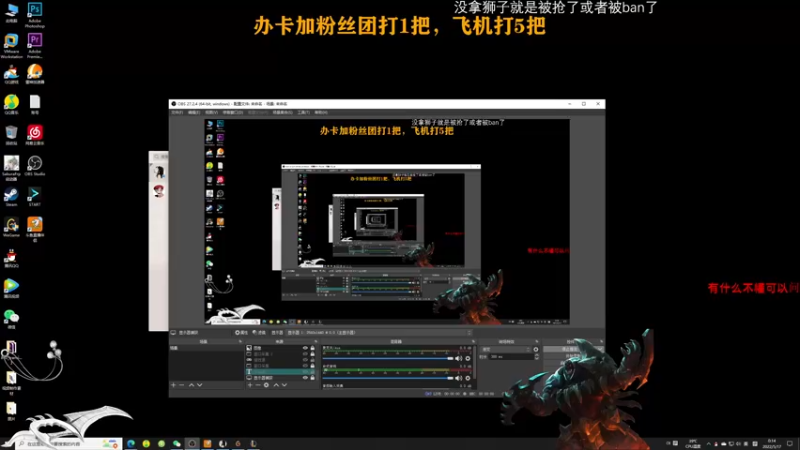This screenshot has height=450, width=800.
Task: Click the transition duration input field
Action: tap(511, 357)
